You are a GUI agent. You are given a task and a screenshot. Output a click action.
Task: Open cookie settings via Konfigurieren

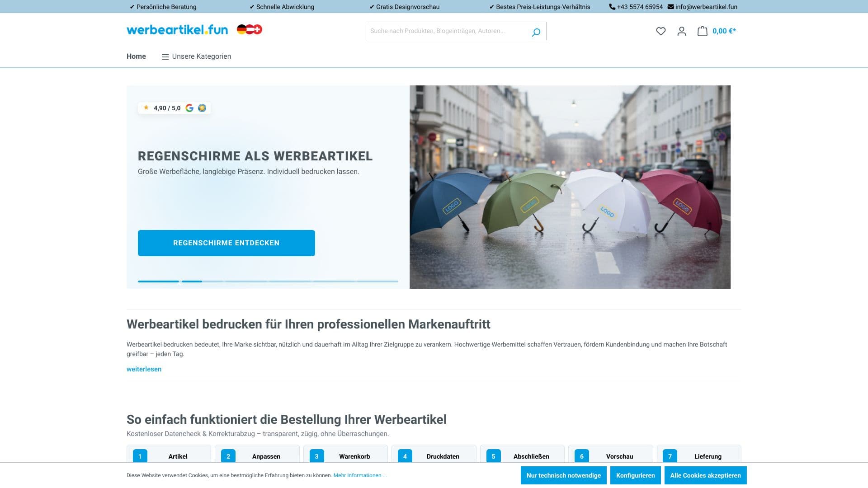[x=635, y=475]
